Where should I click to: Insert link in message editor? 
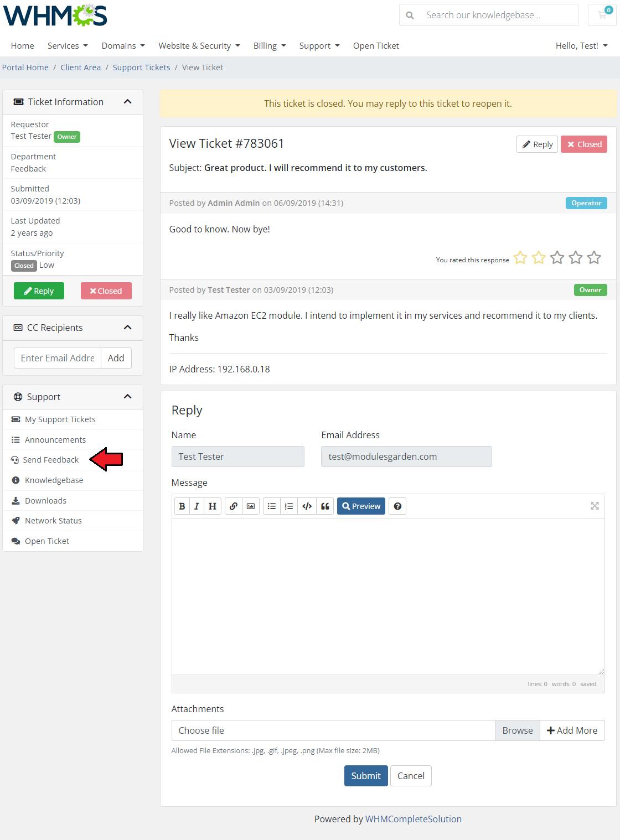point(234,506)
